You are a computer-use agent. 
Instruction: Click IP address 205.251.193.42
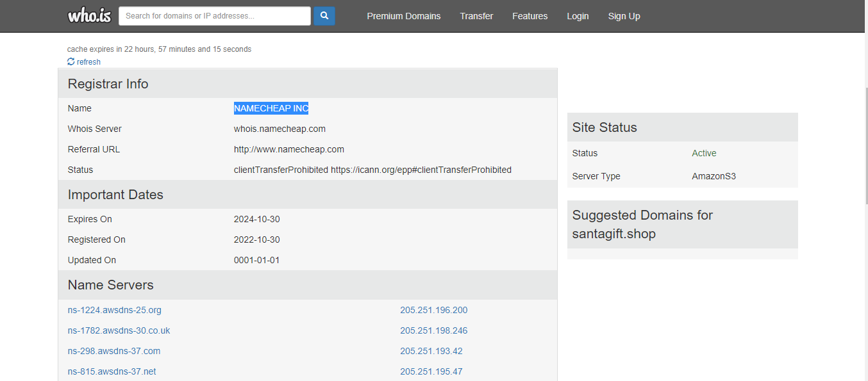431,351
